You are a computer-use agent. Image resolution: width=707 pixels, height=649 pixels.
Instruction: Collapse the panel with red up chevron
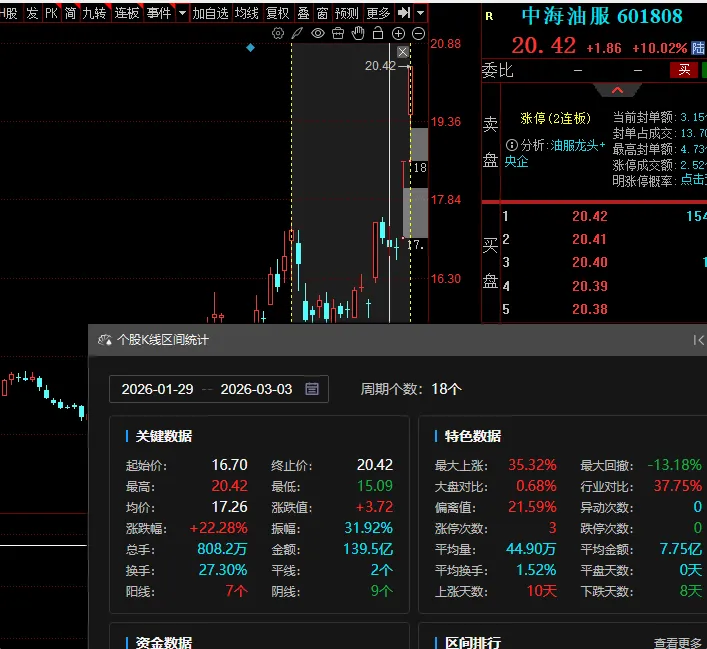click(x=617, y=90)
